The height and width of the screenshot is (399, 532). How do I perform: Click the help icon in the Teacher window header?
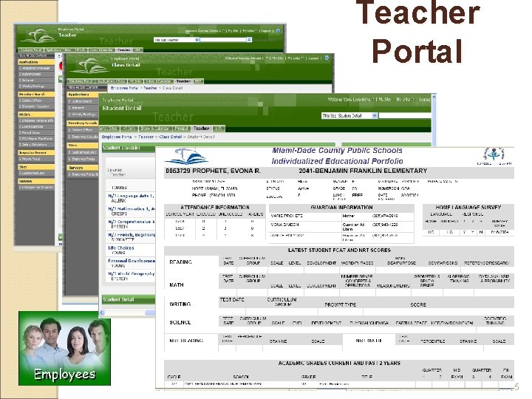tap(278, 30)
